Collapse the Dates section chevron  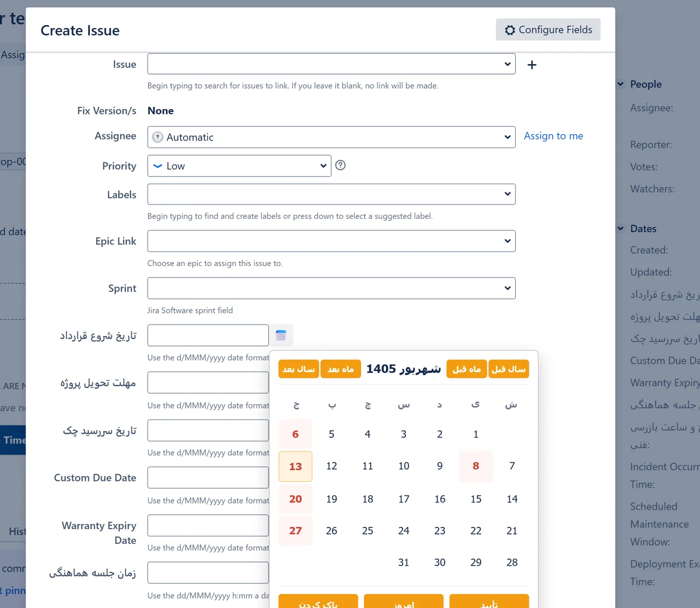pos(621,229)
